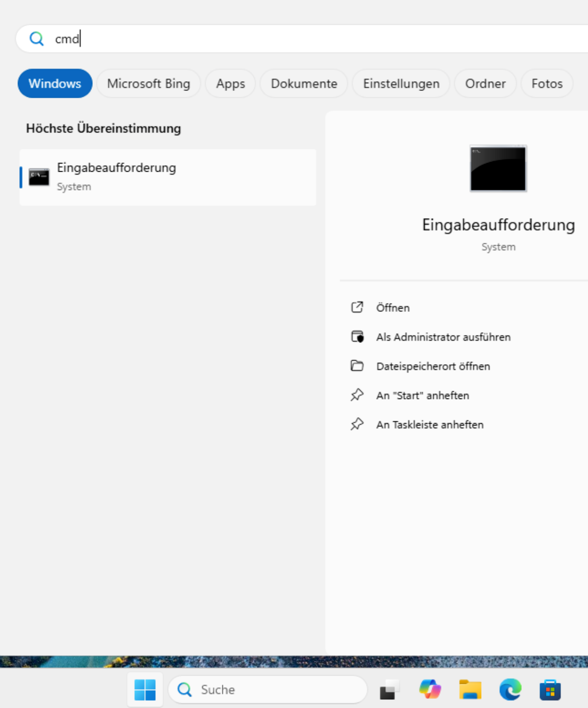This screenshot has width=588, height=708.
Task: Open File Explorer from the taskbar
Action: pyautogui.click(x=470, y=690)
